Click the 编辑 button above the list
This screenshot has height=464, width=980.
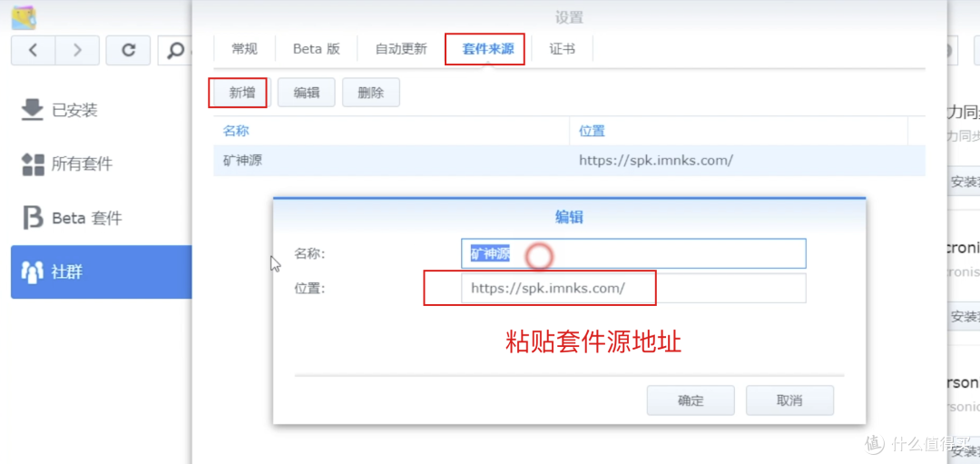307,93
